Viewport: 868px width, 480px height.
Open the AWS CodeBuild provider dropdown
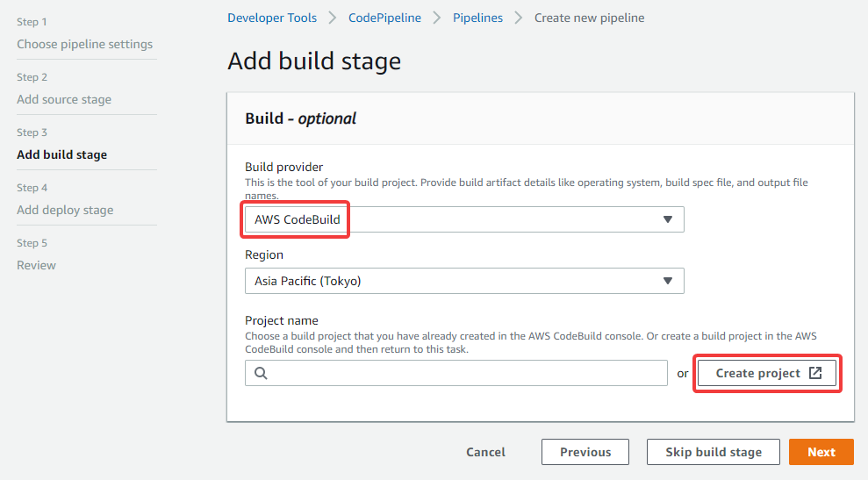coord(464,219)
